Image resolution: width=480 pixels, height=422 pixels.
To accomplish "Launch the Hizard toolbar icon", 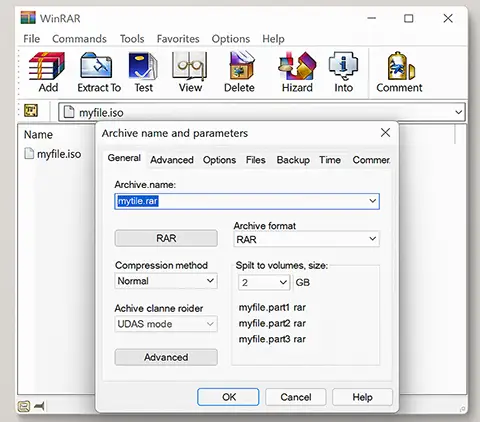I will [297, 66].
